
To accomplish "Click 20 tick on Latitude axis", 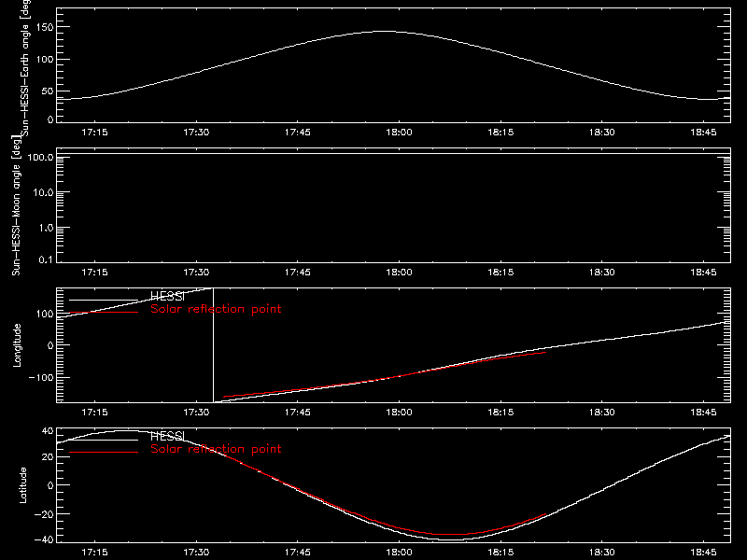I will point(48,456).
